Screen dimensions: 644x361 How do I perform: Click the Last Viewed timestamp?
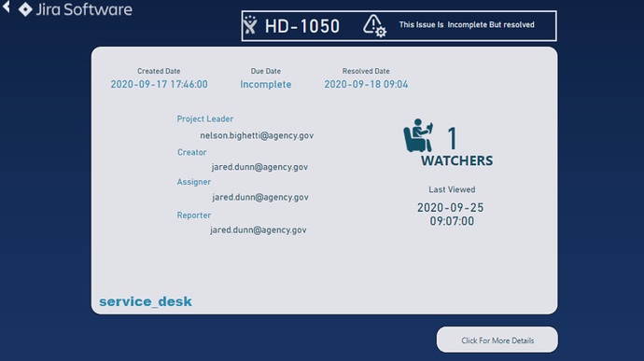point(451,214)
